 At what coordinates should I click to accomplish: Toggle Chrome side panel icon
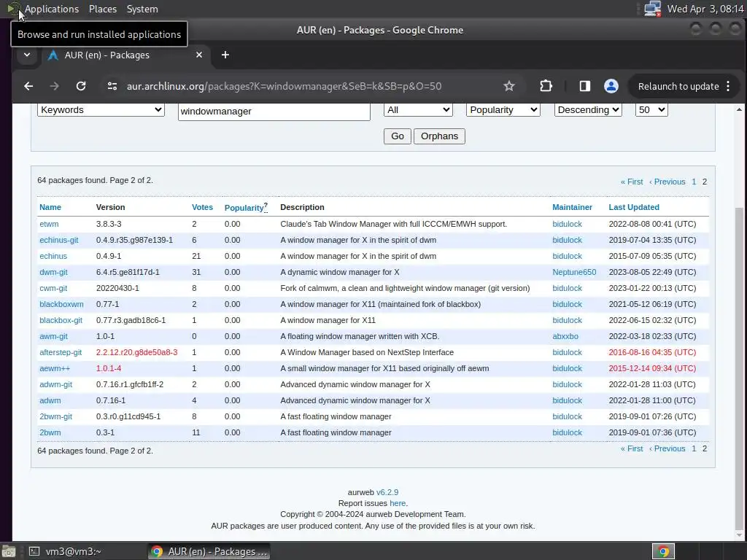coord(584,86)
